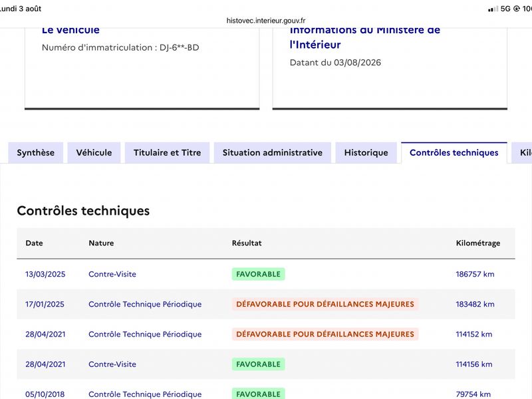Screen dimensions: 532x399
Task: Tap the histovec.interieur.gouv.fr address bar
Action: click(x=266, y=21)
